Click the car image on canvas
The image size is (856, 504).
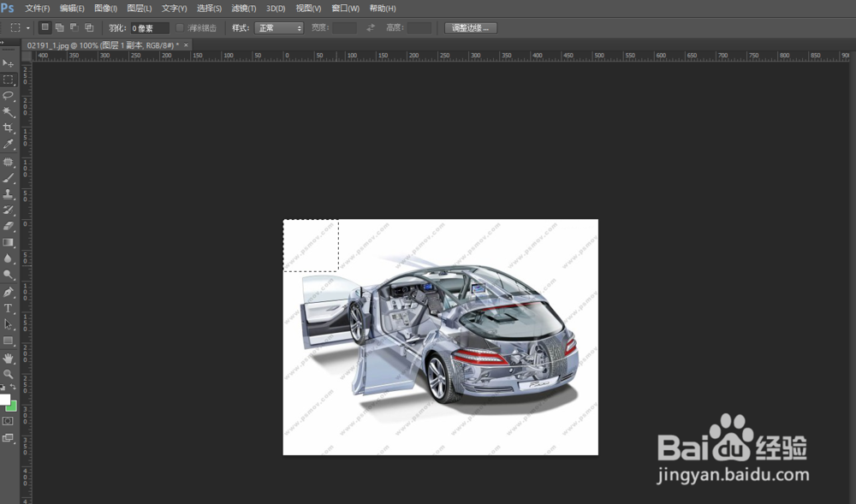click(440, 337)
